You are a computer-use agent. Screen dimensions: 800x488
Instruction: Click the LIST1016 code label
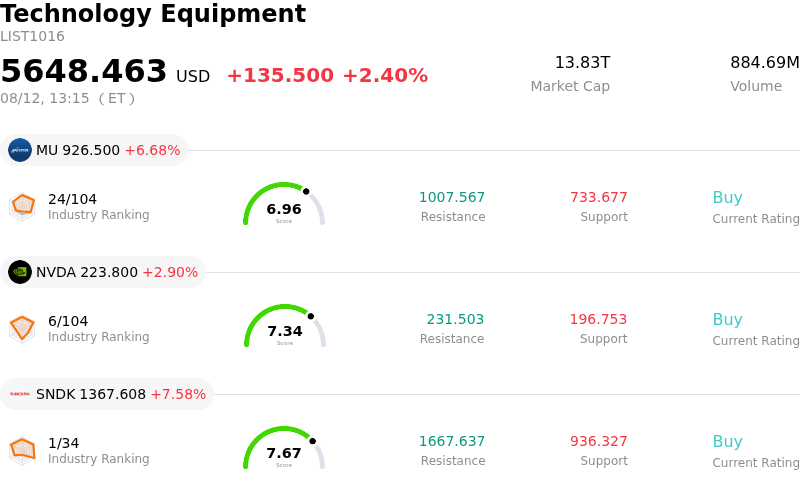point(32,37)
